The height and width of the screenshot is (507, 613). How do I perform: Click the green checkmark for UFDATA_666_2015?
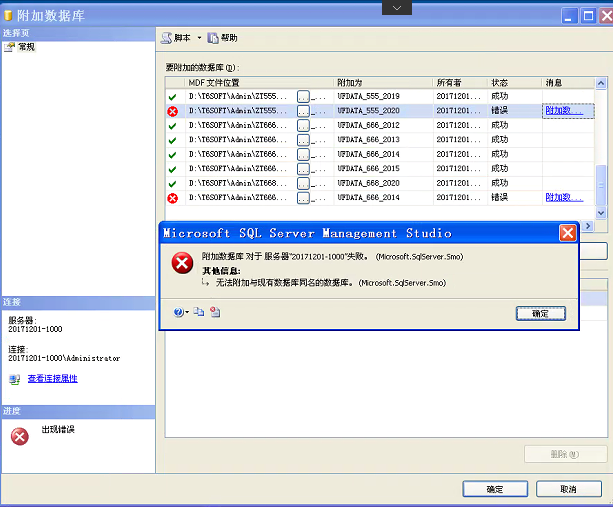tap(172, 169)
